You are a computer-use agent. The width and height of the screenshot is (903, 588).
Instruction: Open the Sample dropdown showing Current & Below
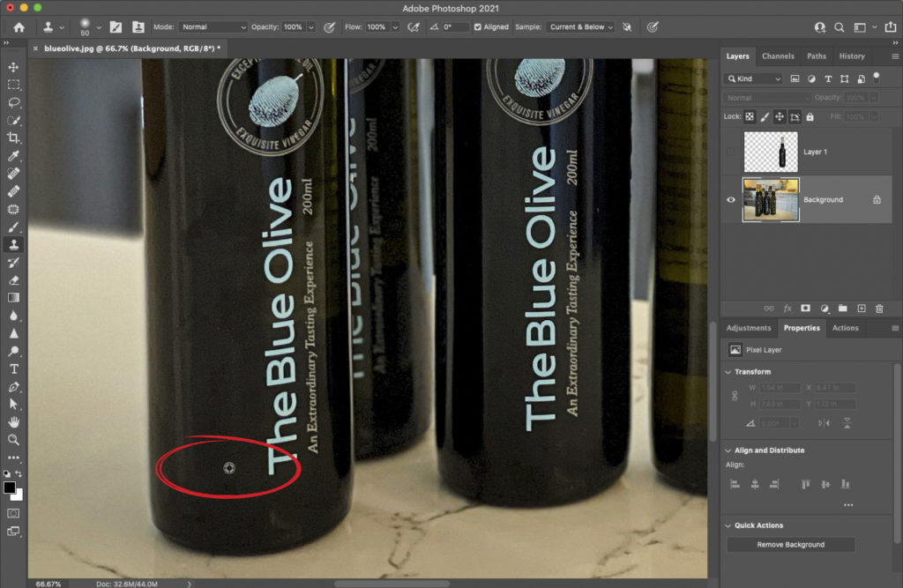[580, 27]
